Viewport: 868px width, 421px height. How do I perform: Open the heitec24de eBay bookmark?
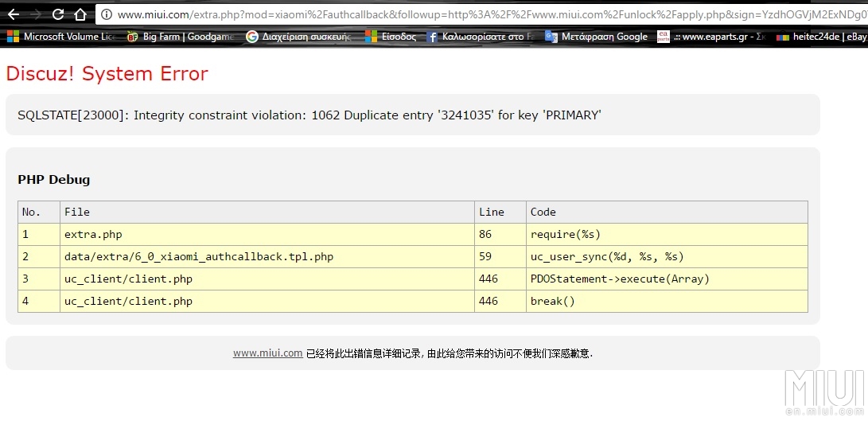822,37
